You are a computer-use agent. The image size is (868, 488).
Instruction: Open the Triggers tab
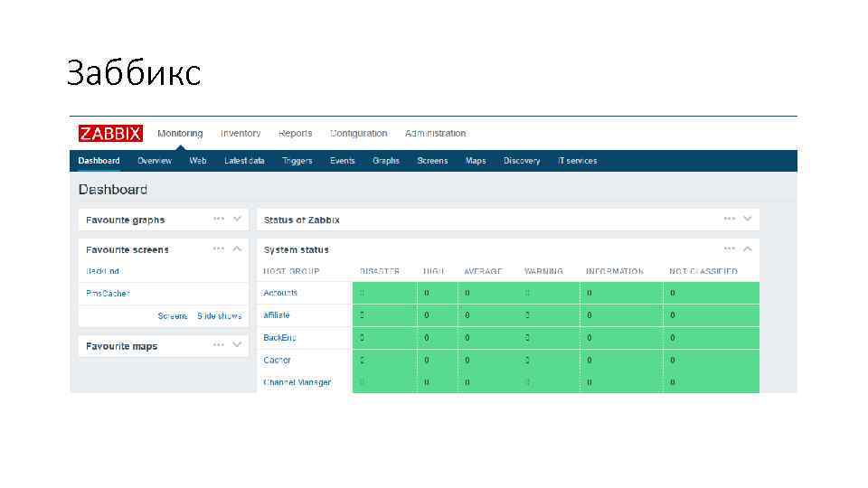[x=297, y=161]
